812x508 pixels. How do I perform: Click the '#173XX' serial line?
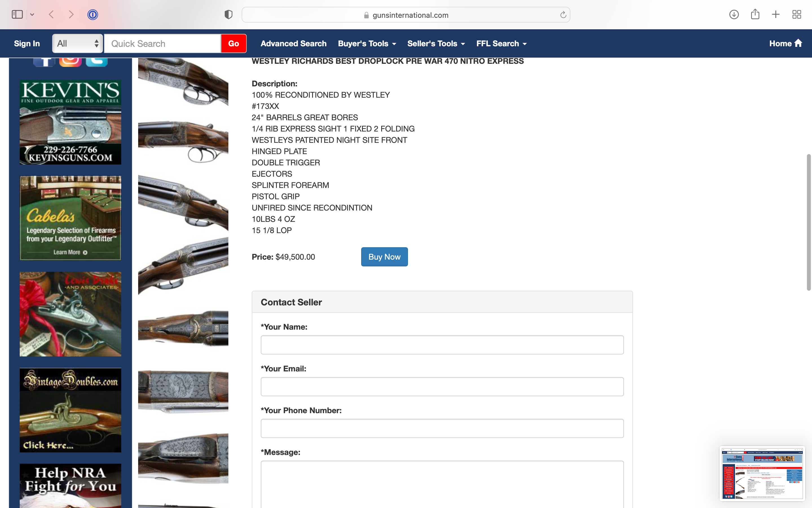pos(265,106)
